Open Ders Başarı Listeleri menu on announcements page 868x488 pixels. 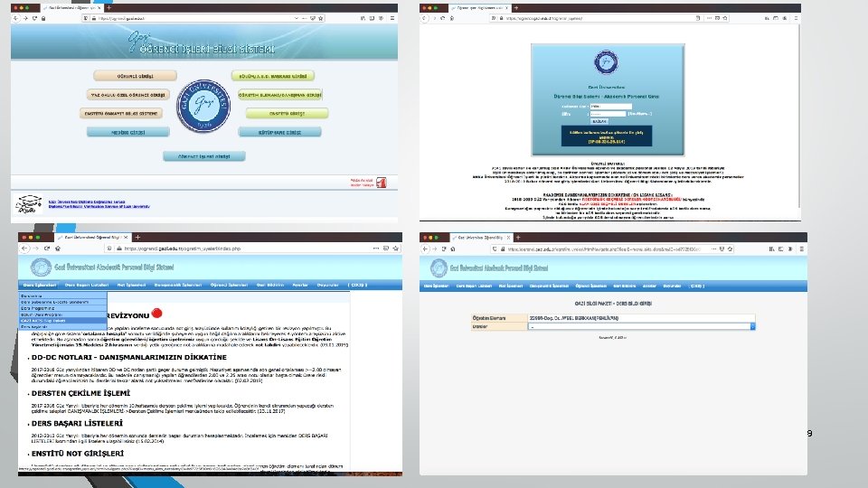pos(87,285)
